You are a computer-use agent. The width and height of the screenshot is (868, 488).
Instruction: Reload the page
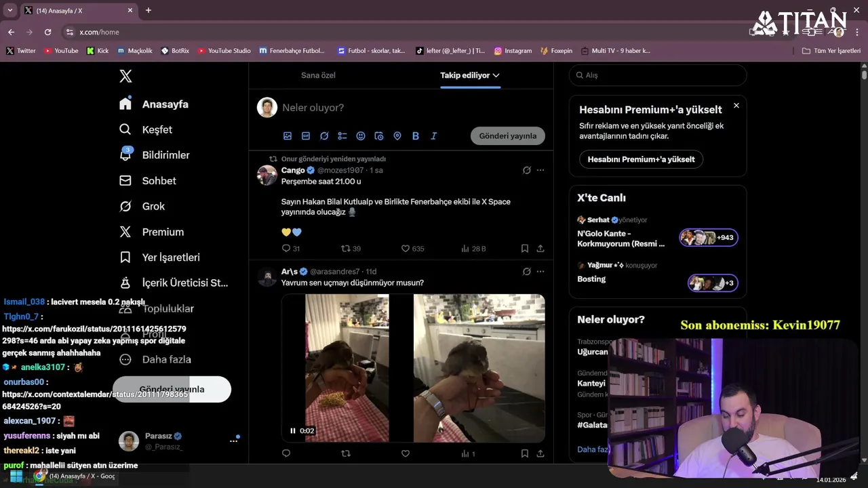(47, 32)
